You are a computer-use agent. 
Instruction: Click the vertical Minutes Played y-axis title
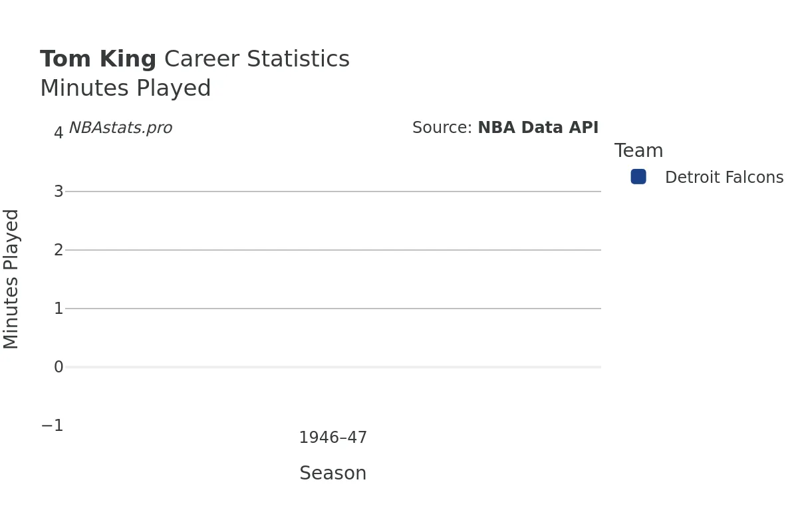click(11, 279)
